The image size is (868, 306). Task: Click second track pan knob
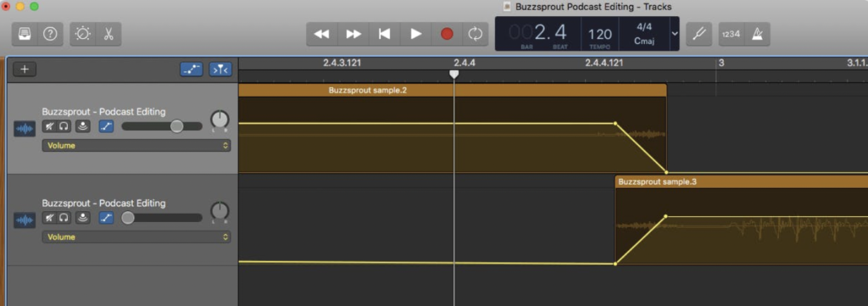pyautogui.click(x=220, y=210)
